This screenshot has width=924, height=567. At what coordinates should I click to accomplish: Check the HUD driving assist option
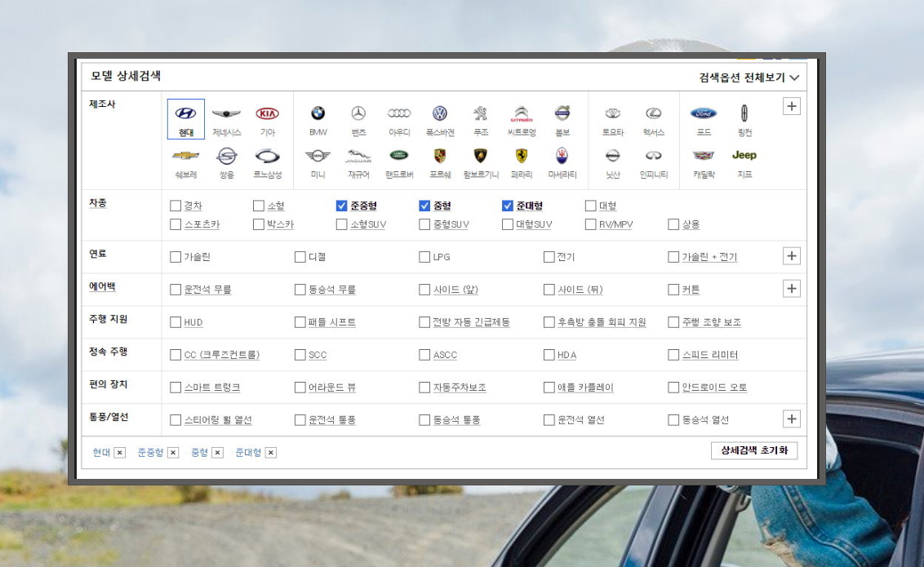(x=175, y=322)
